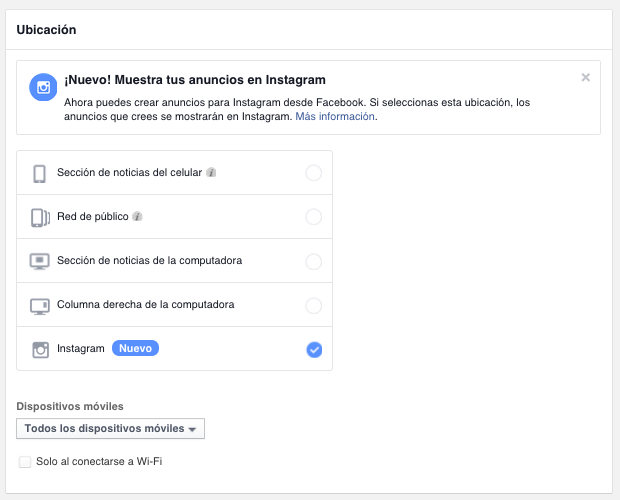Screen dimensions: 620x500
Task: Click info icon next to Red de público
Action: (137, 217)
